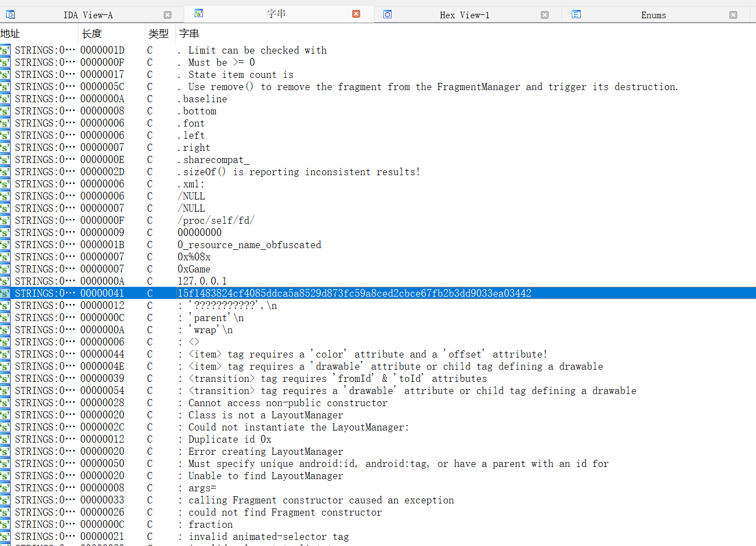The height and width of the screenshot is (546, 756).
Task: Sort by the 类型 type column header
Action: (x=159, y=34)
